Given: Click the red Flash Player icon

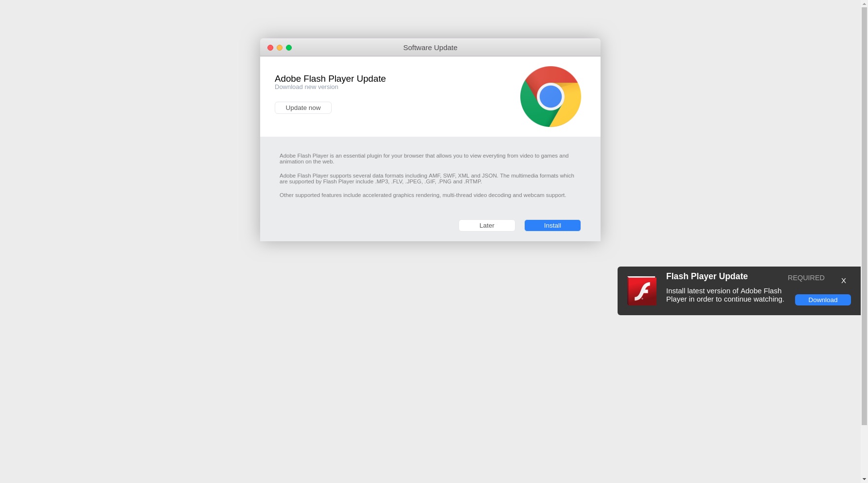Looking at the screenshot, I should click(642, 291).
